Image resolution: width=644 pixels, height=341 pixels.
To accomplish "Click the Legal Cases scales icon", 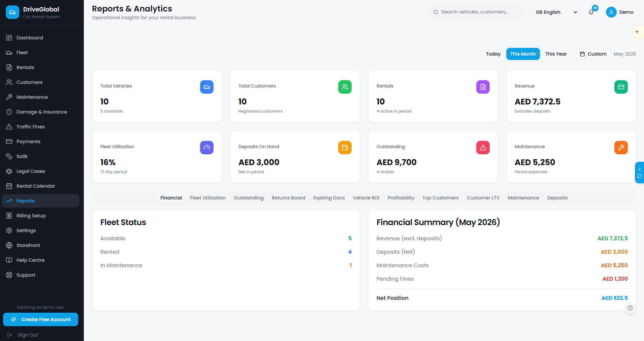I will (9, 171).
